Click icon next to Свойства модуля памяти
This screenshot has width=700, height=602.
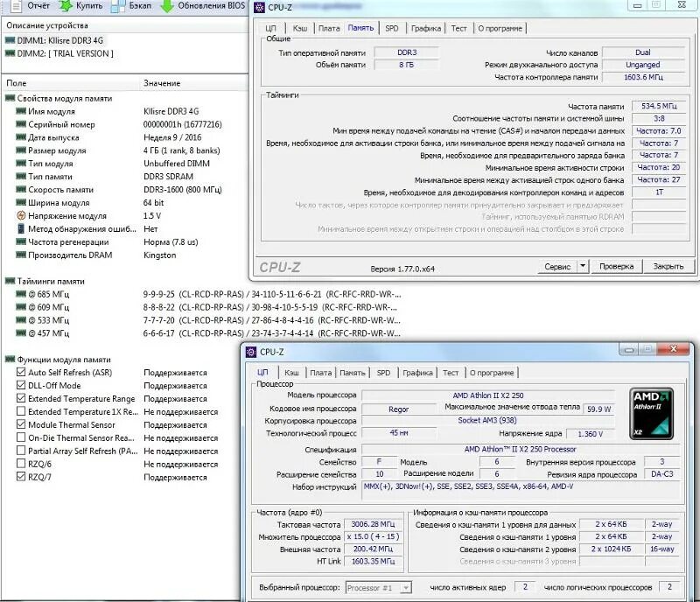pos(10,98)
